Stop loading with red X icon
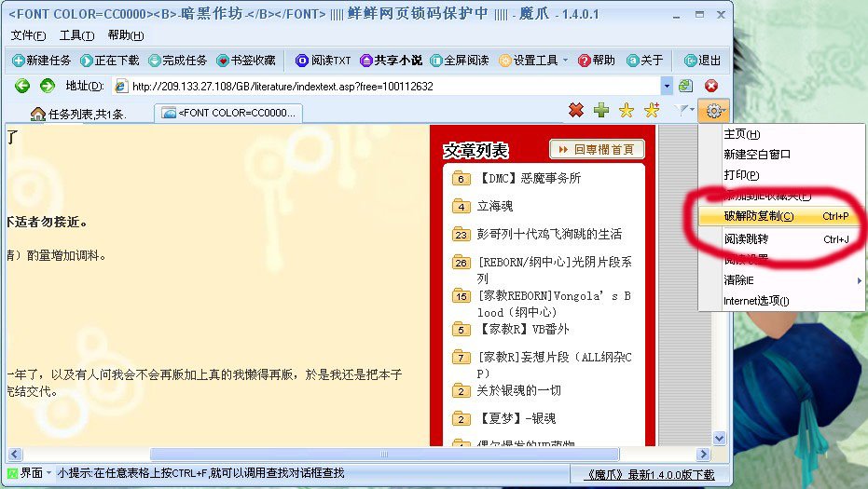868x489 pixels. pos(711,86)
